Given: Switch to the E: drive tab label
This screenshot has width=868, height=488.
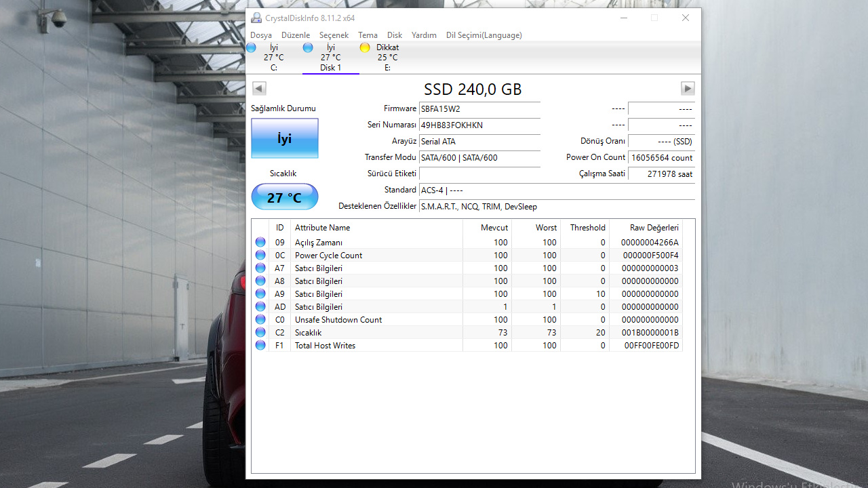Looking at the screenshot, I should [x=388, y=68].
